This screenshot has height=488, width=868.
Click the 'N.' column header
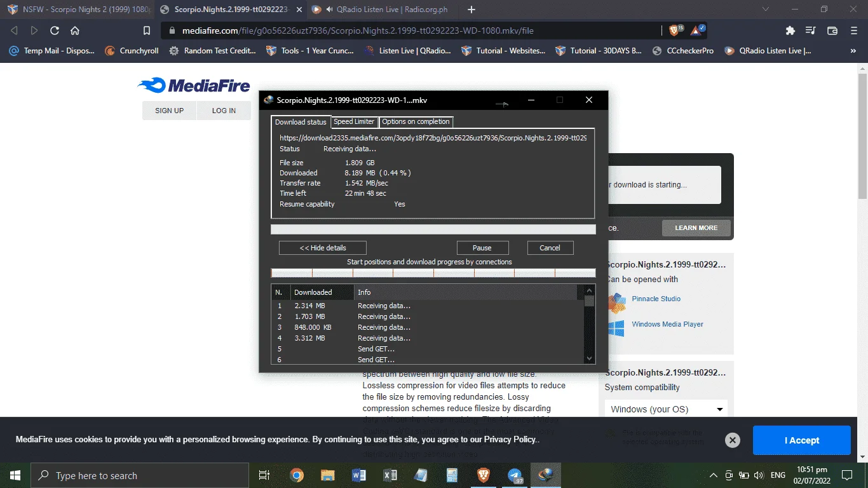(280, 292)
